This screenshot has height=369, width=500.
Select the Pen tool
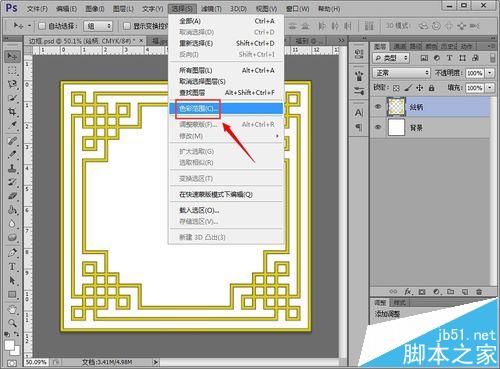pos(12,253)
